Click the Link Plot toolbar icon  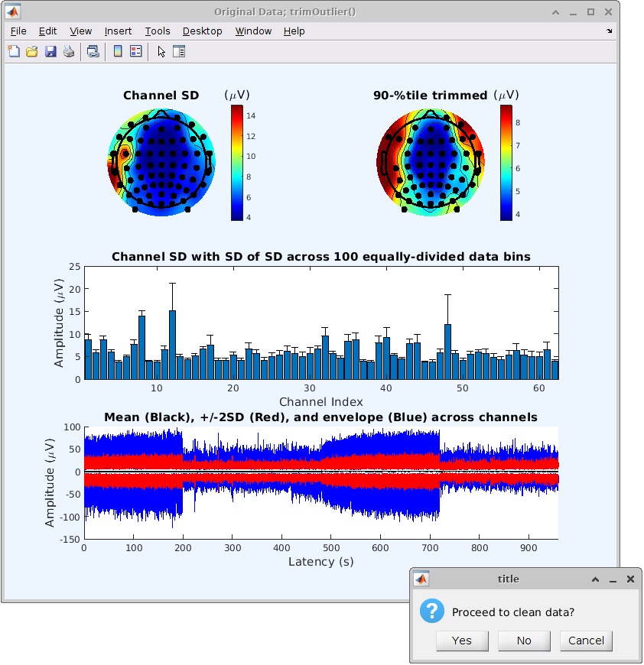coord(93,52)
